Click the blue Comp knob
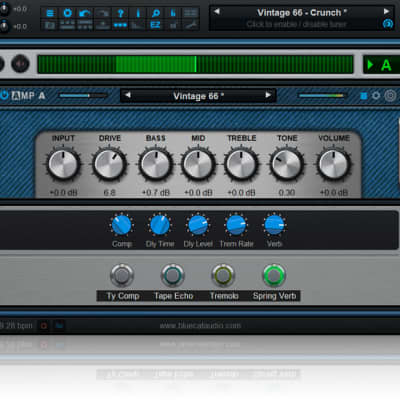 click(122, 225)
